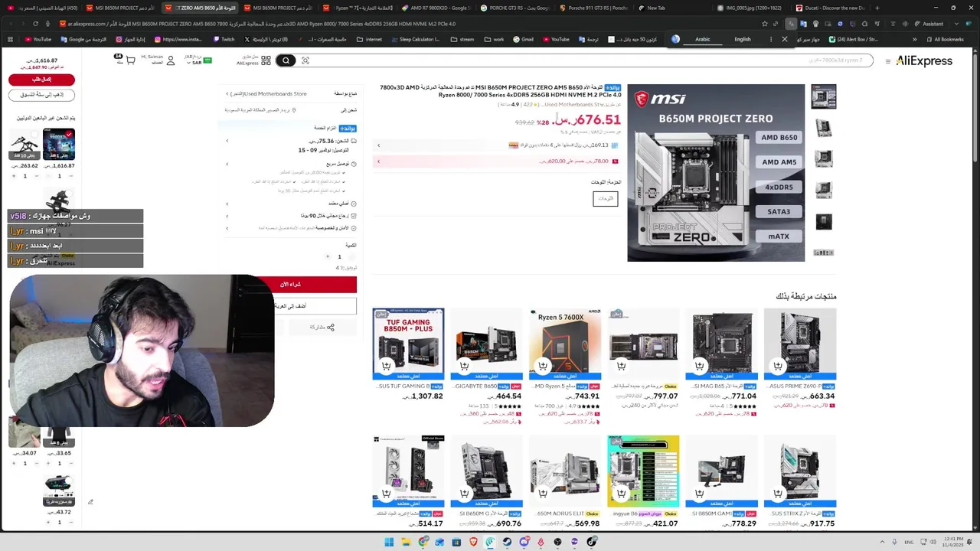Select fifth dark product gallery thumbnail
This screenshot has height=551, width=980.
pos(824,221)
